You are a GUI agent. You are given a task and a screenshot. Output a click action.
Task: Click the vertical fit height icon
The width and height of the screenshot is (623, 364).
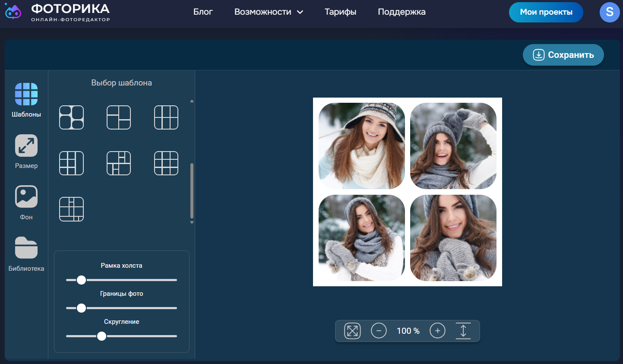pos(463,331)
